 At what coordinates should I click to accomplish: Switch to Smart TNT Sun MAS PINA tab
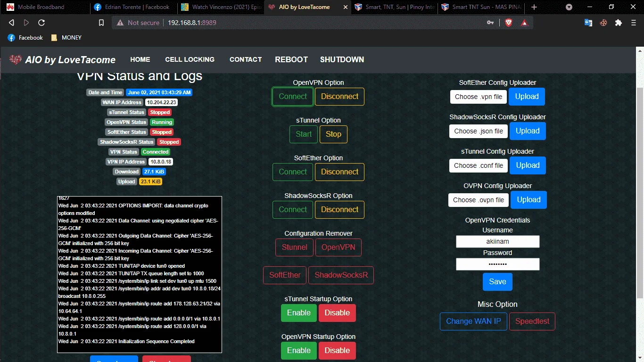point(481,7)
